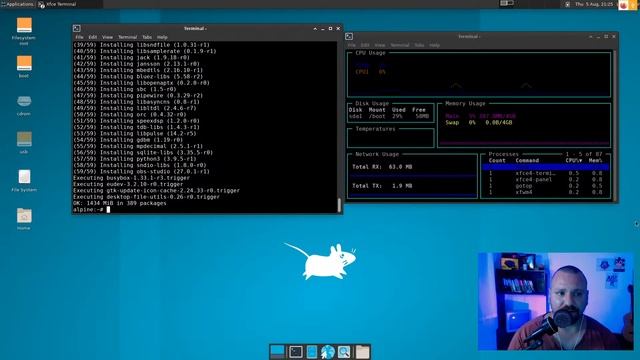This screenshot has height=360, width=640.
Task: Launch the Web Browser globe icon in dock
Action: click(327, 351)
